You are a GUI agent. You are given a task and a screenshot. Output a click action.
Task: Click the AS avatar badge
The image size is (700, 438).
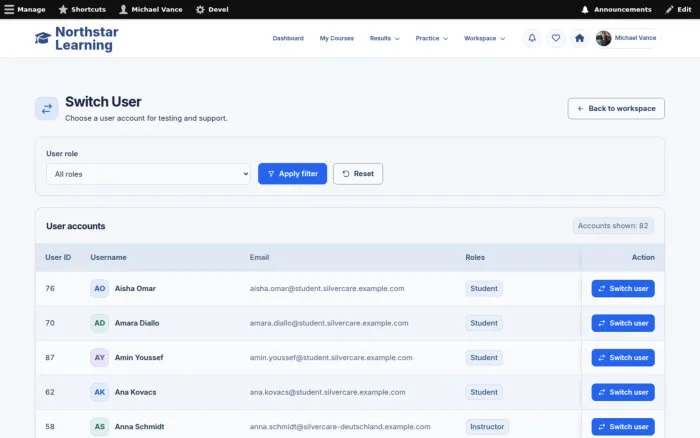(100, 427)
